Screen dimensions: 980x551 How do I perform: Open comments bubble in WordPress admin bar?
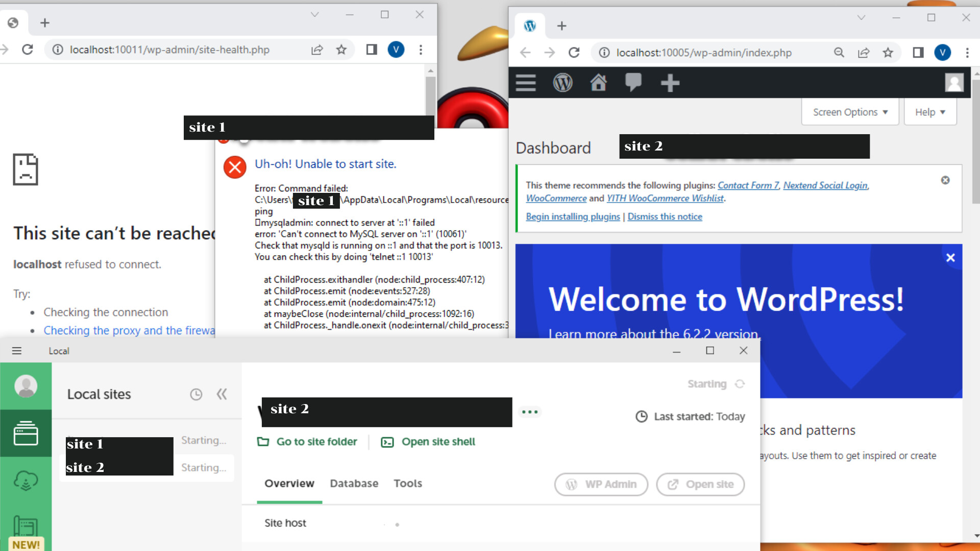click(x=633, y=82)
